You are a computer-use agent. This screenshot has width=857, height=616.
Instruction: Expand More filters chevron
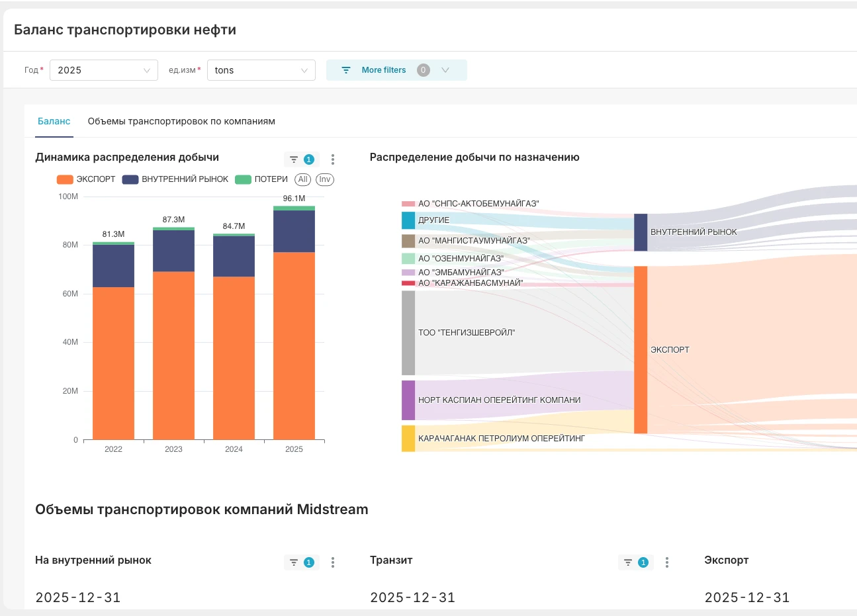445,70
